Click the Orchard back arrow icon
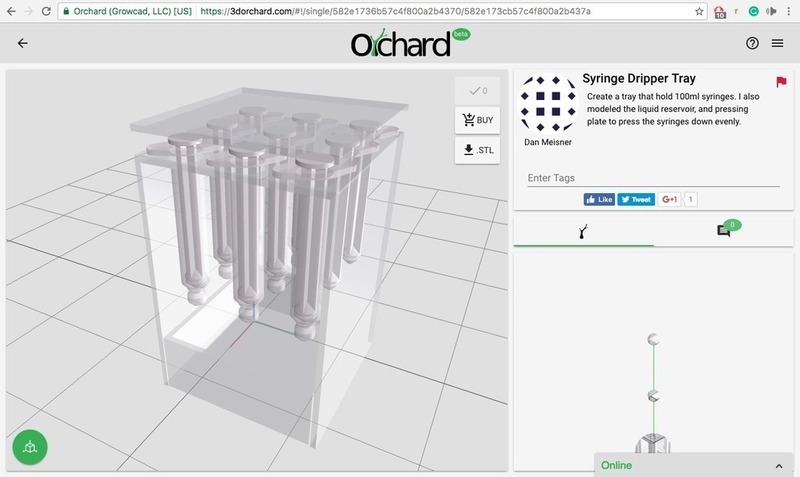The image size is (800, 477). point(23,44)
